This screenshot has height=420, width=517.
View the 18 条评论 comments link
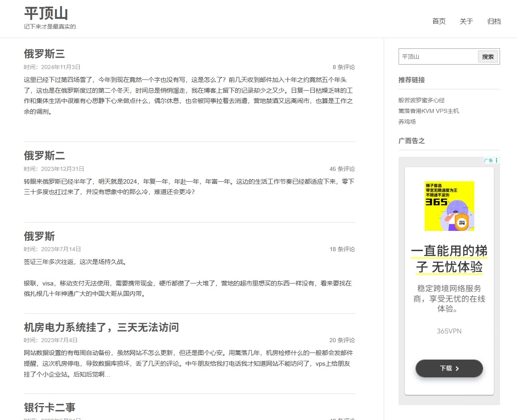(342, 249)
